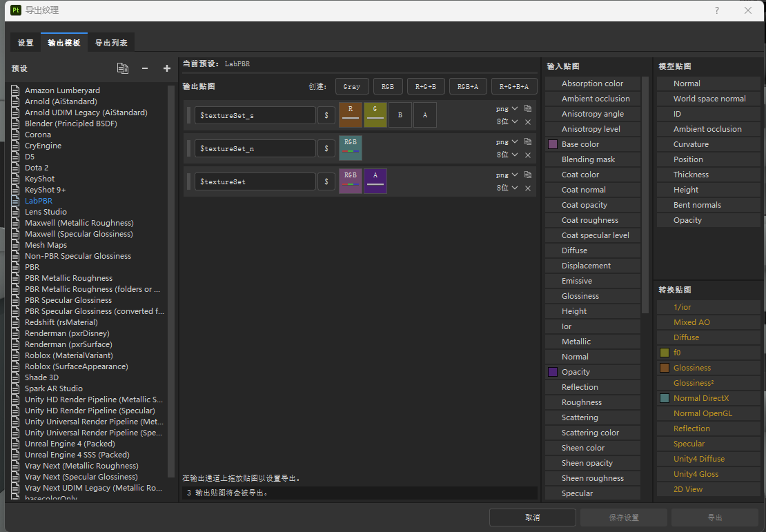Select the R channel of $textureSet_s
Image resolution: width=766 pixels, height=532 pixels.
coord(351,115)
